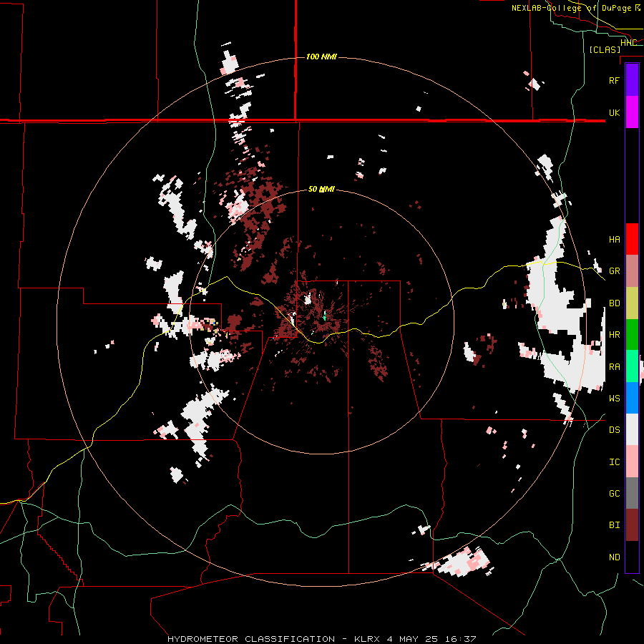Click the DS legend label
The image size is (644, 644).
click(614, 430)
